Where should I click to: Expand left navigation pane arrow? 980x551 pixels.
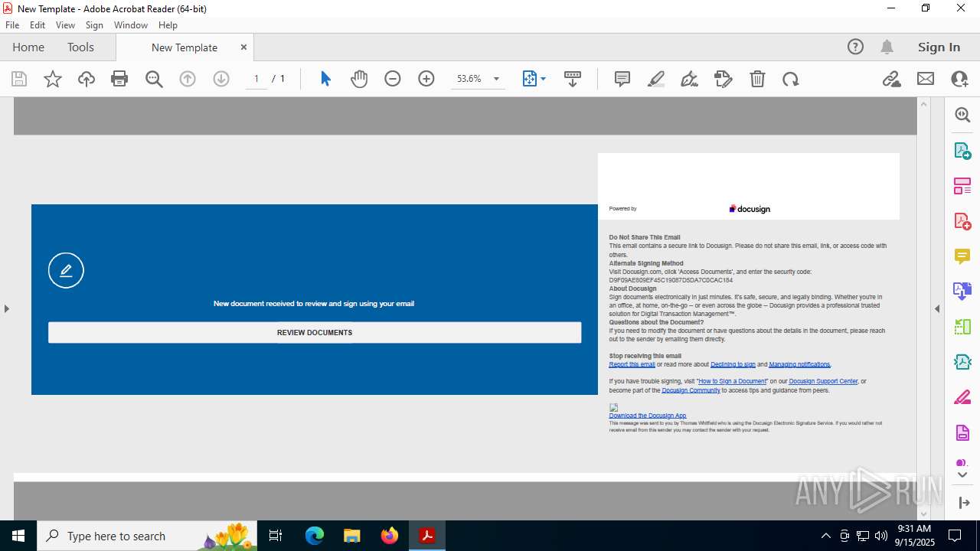[7, 308]
